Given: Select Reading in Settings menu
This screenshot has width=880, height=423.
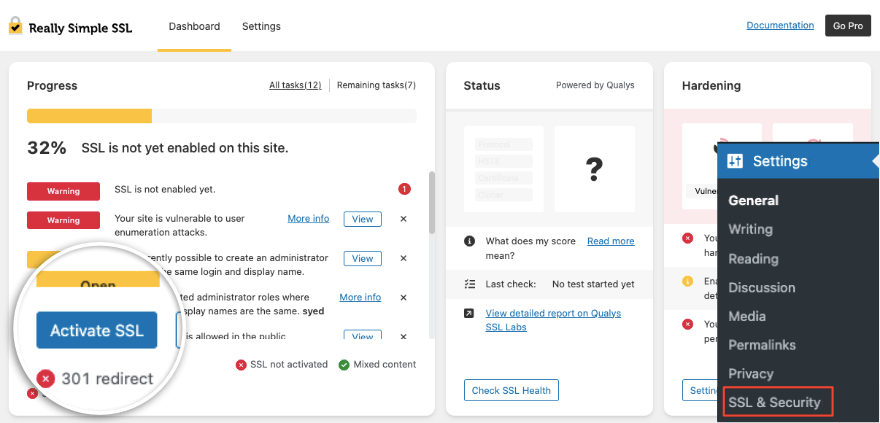Looking at the screenshot, I should pos(753,259).
